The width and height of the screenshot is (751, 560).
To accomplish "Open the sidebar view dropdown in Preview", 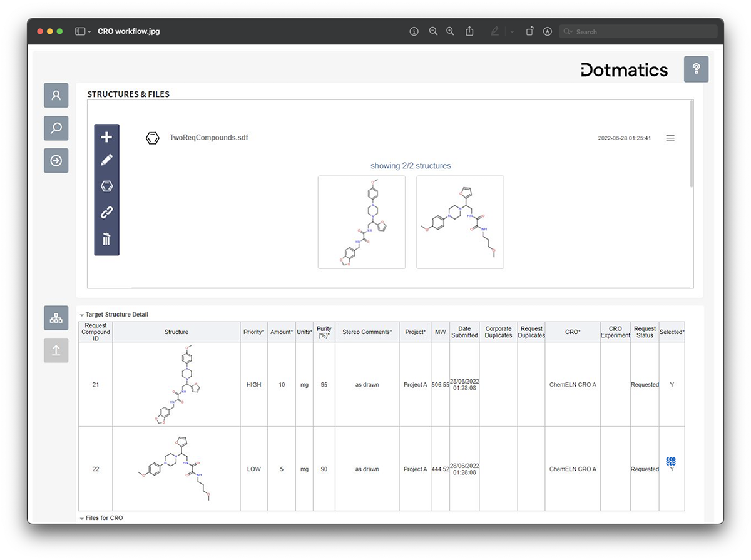I will point(83,31).
